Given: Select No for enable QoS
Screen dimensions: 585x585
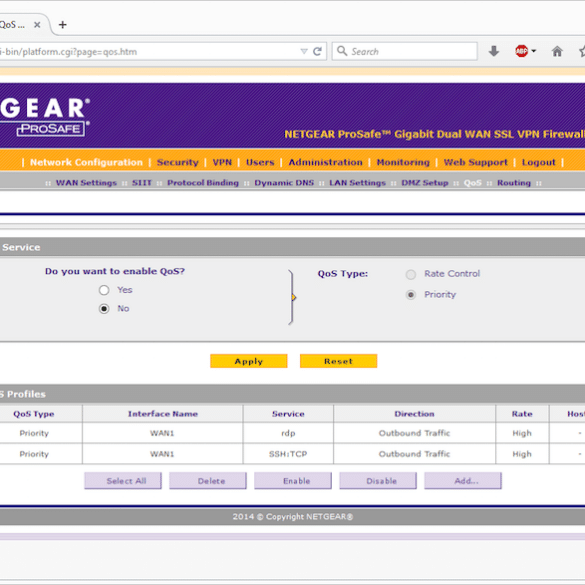Looking at the screenshot, I should click(x=104, y=309).
